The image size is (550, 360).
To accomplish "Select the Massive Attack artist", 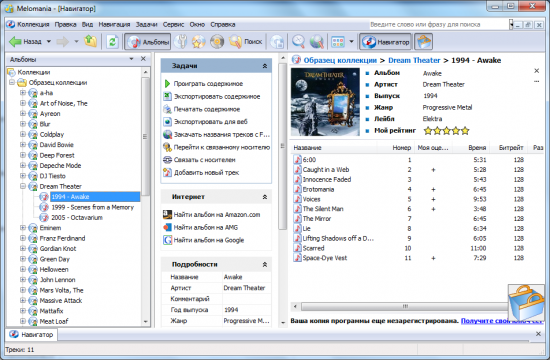I will coord(61,301).
